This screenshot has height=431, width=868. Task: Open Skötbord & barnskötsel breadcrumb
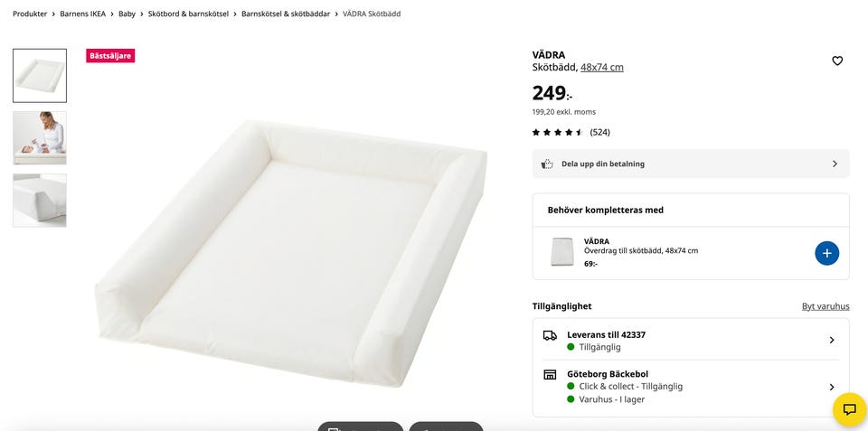pyautogui.click(x=188, y=14)
